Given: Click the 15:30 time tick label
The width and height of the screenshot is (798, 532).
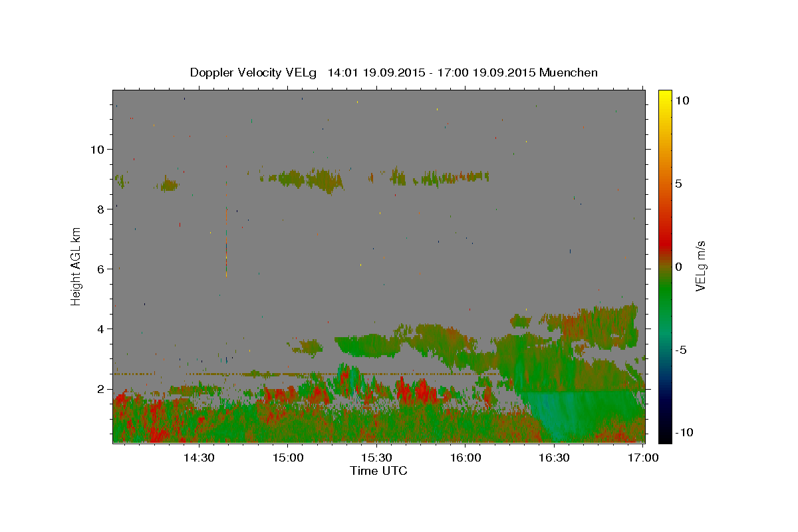Looking at the screenshot, I should point(376,458).
